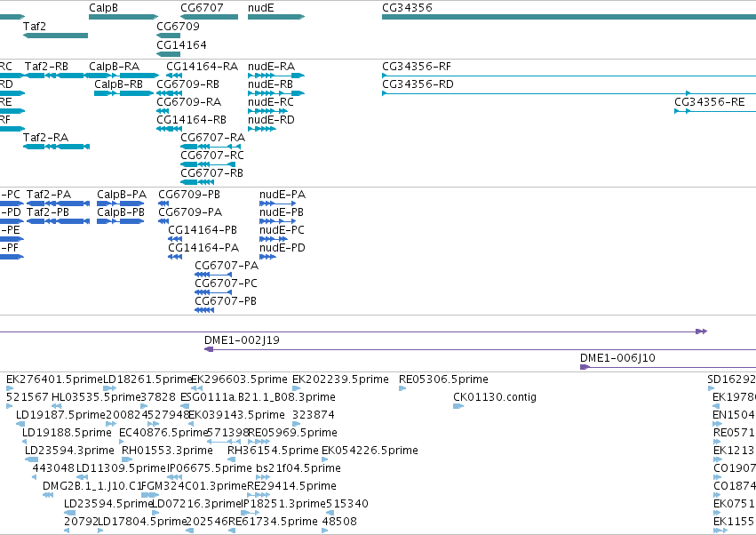Select the Taf2-PB protein label

pos(48,212)
